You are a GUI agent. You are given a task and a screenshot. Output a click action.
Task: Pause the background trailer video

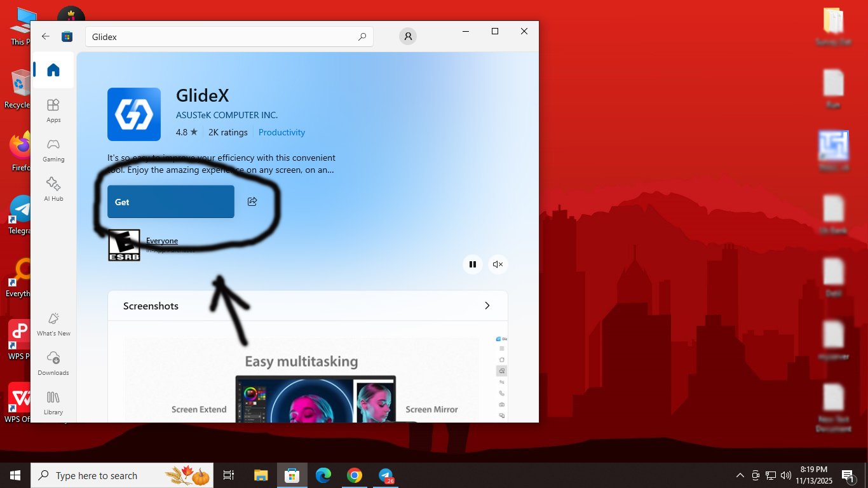pyautogui.click(x=473, y=264)
